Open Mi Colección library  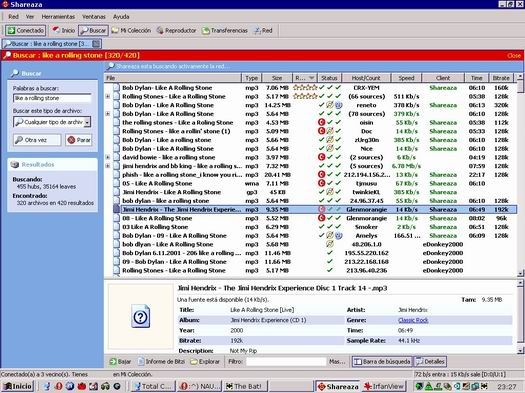[x=131, y=30]
